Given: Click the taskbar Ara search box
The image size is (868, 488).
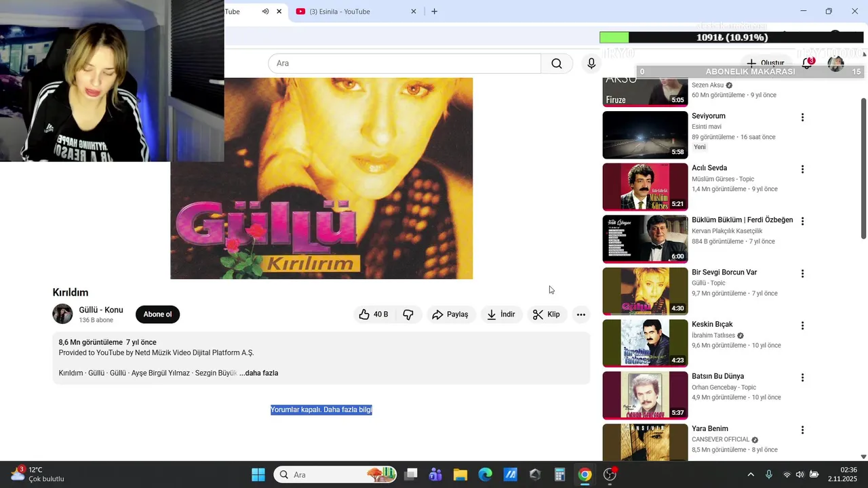Looking at the screenshot, I should 336,474.
